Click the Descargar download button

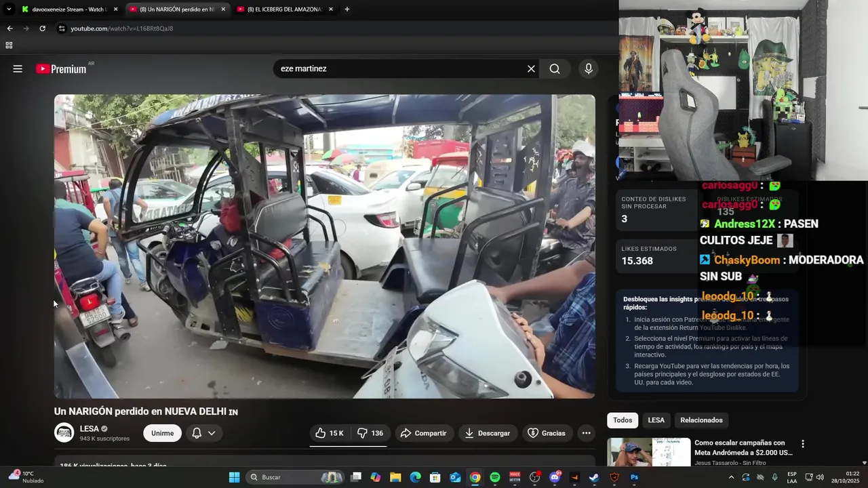click(487, 433)
